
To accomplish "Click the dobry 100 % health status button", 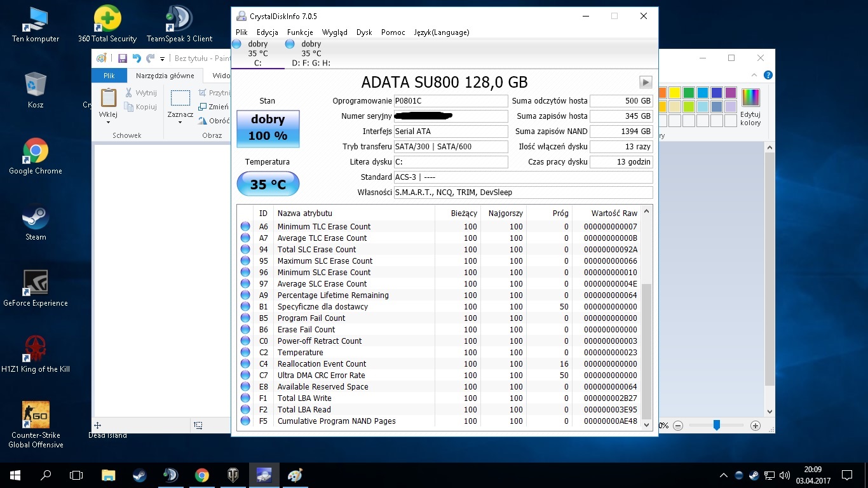I will point(268,129).
